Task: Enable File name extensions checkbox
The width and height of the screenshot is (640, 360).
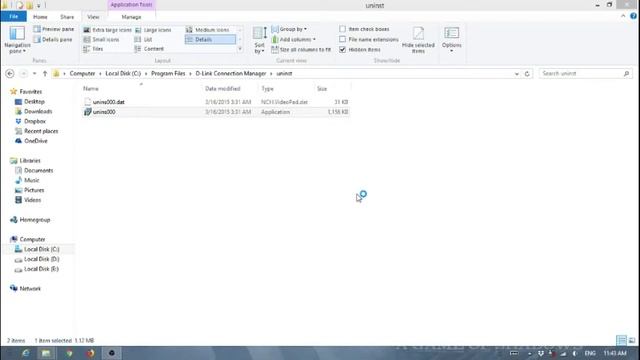Action: pyautogui.click(x=369, y=40)
